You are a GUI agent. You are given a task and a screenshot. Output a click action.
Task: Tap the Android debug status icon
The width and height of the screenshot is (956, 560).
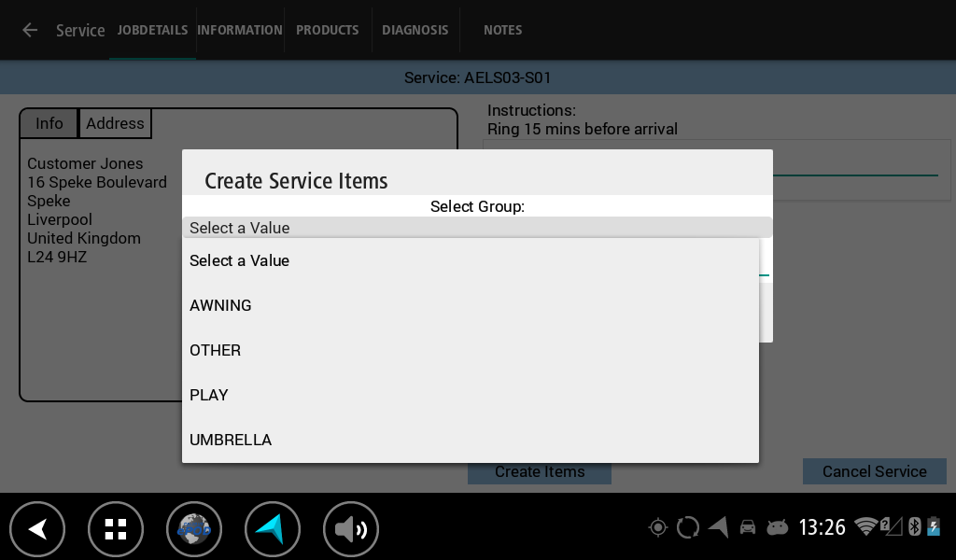[778, 527]
